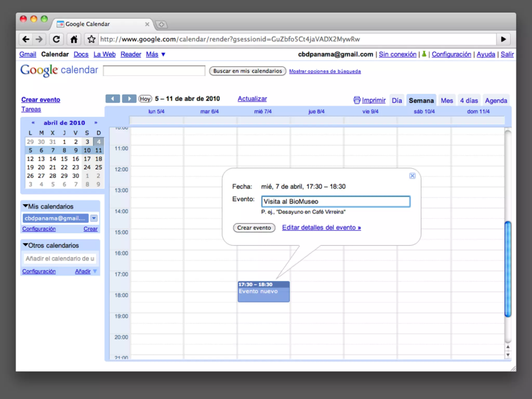Open Editar detalles del evento link

tap(321, 228)
